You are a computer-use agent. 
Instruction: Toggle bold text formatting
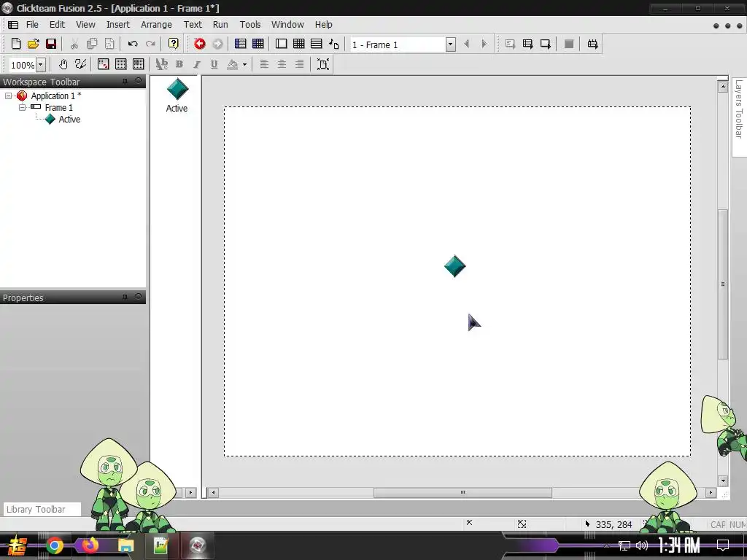tap(179, 64)
